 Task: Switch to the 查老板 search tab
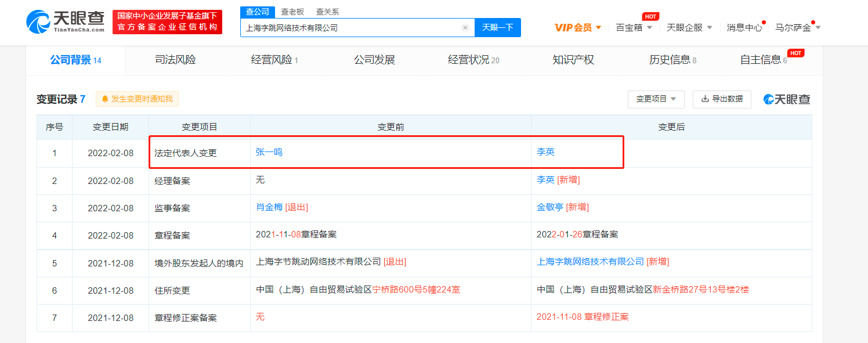point(292,12)
